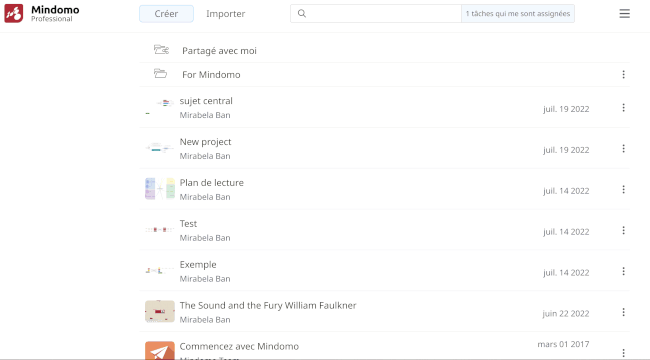Viewport: 650px width, 360px height.
Task: Open options for For Mindomo folder
Action: click(x=623, y=74)
